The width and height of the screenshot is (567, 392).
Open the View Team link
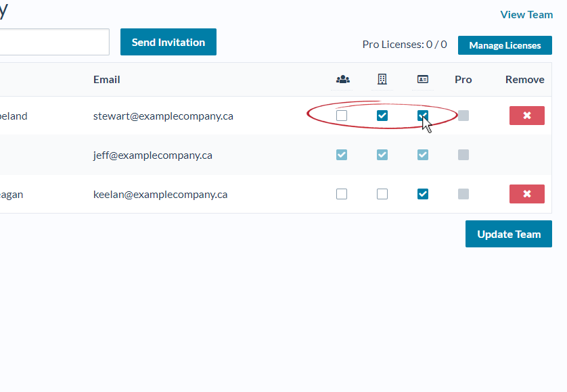[x=526, y=14]
